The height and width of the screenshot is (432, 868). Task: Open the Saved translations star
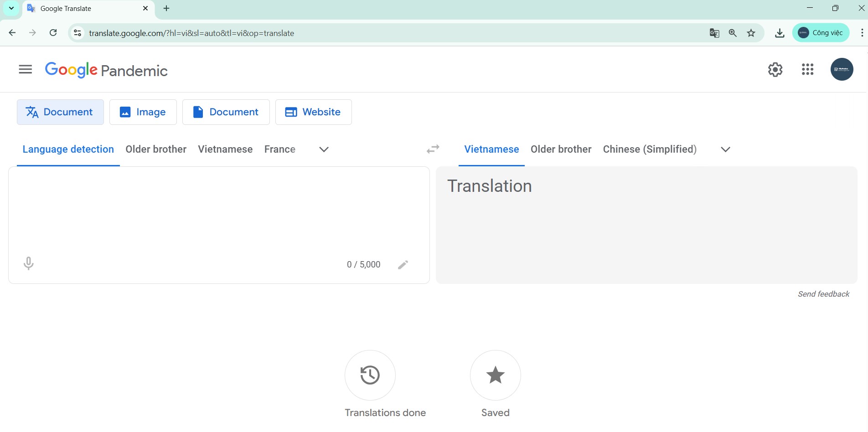pos(495,375)
